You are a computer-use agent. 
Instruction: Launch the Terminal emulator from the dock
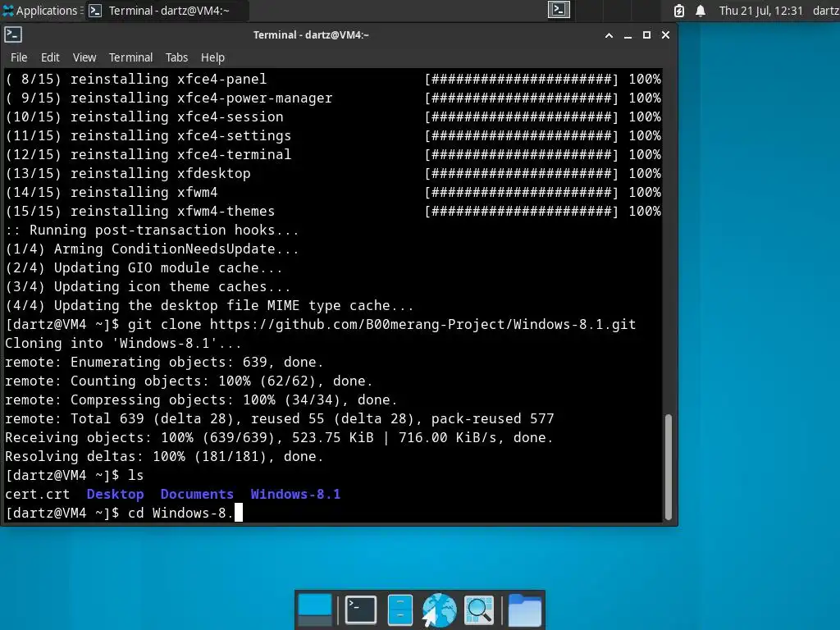(x=360, y=609)
